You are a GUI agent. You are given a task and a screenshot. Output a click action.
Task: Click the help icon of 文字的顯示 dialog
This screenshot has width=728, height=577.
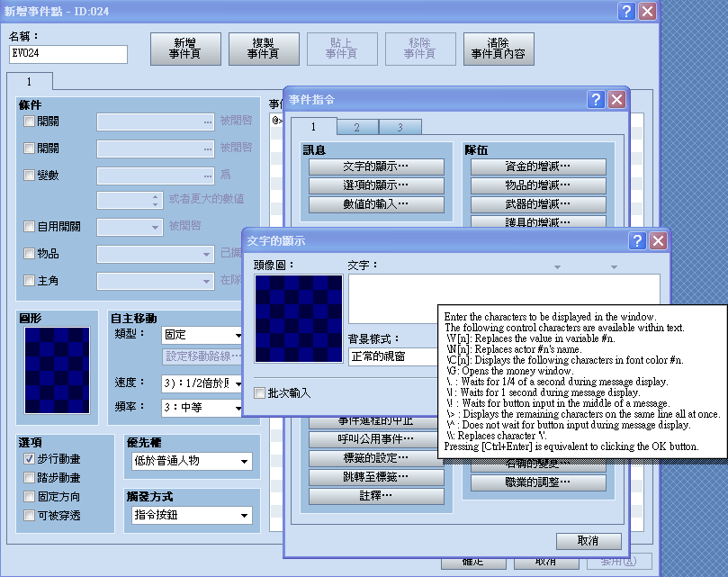[x=637, y=240]
